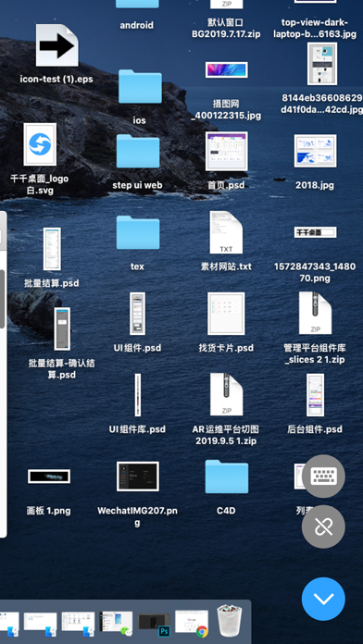
Task: Select the UI组件库.psd thumbnail
Action: (x=138, y=395)
